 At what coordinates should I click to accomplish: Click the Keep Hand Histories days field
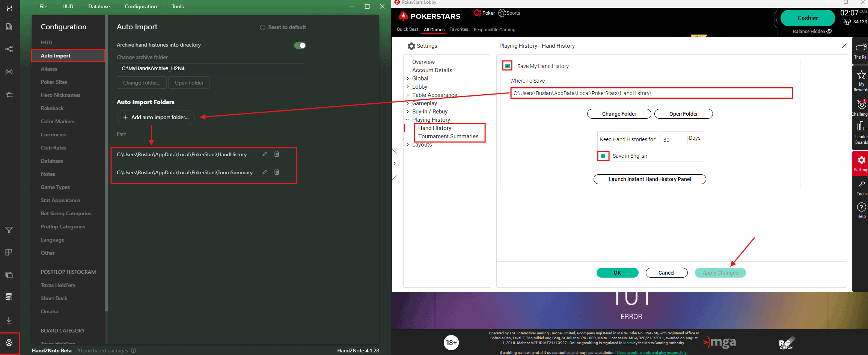point(674,139)
